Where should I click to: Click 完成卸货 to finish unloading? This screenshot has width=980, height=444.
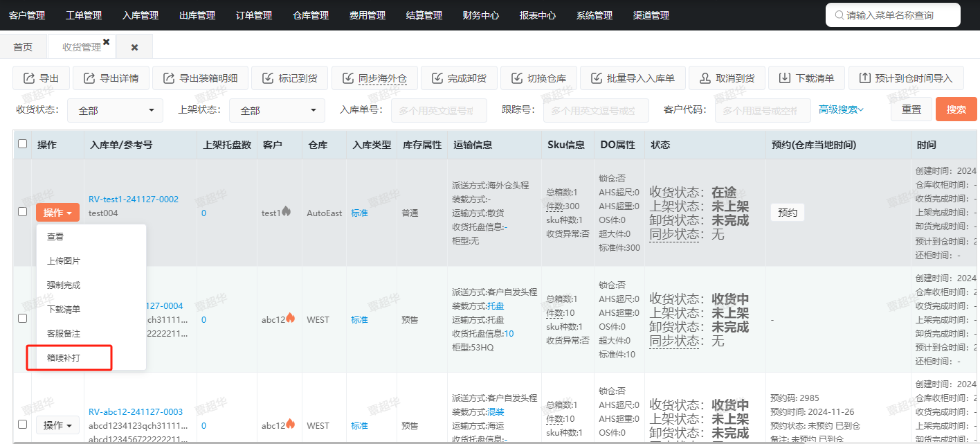tap(458, 78)
